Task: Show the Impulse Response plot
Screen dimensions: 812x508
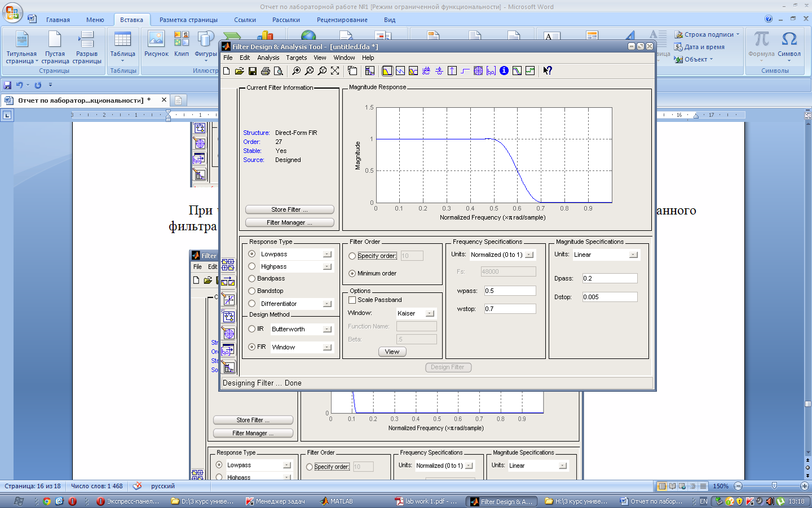Action: pos(452,71)
